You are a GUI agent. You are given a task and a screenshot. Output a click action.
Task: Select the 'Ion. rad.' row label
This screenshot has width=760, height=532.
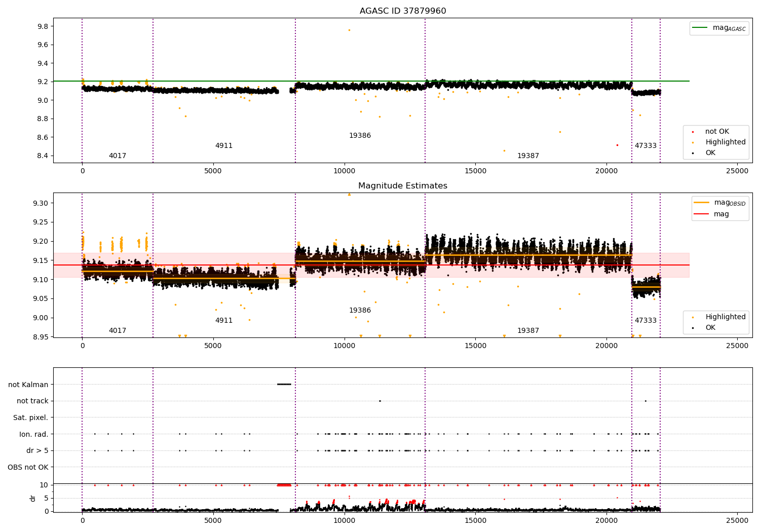34,434
